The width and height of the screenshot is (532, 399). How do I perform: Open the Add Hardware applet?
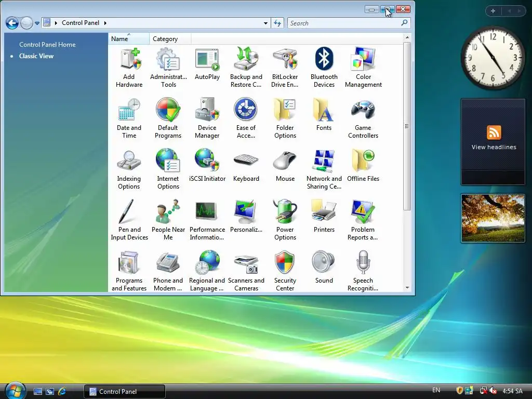click(x=129, y=68)
